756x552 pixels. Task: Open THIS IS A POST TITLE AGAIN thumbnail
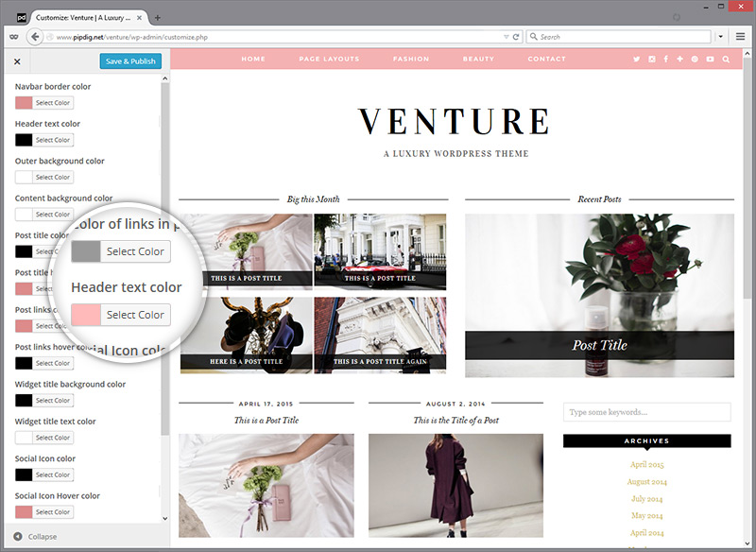point(380,335)
